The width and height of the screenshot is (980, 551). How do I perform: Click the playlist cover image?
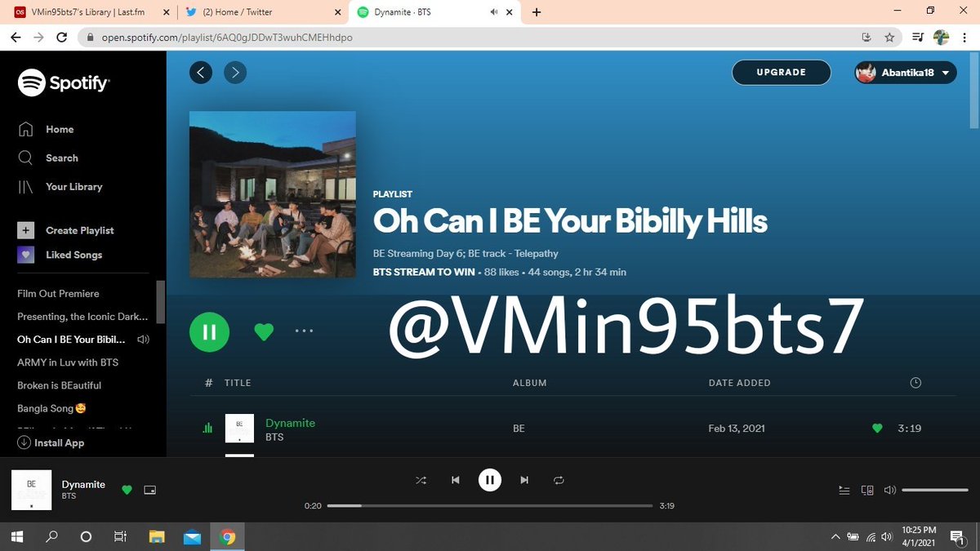pos(273,194)
